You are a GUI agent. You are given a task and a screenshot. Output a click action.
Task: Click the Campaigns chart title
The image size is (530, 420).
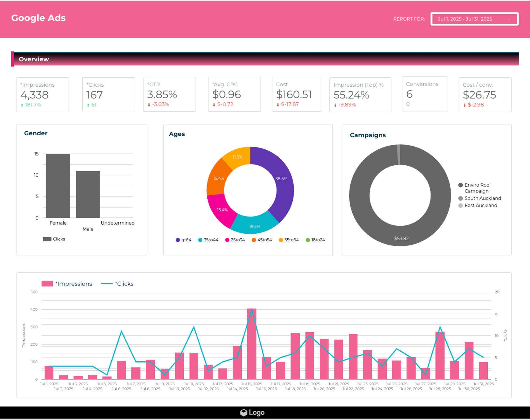[x=368, y=135]
